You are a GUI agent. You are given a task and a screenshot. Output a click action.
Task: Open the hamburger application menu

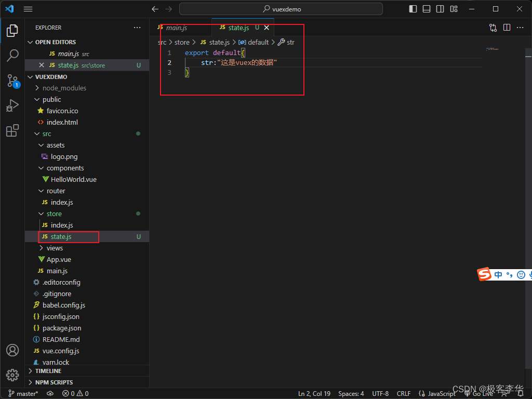(28, 9)
